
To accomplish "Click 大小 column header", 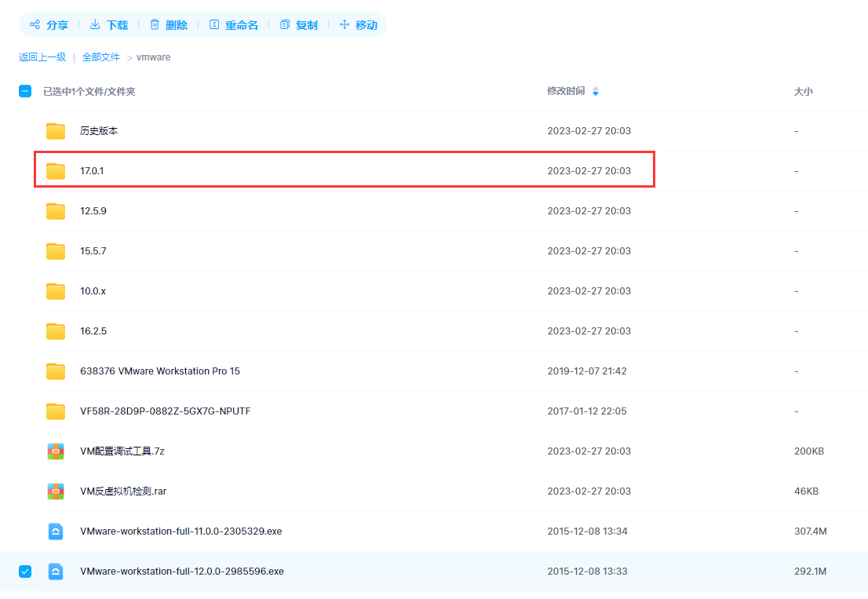I will pos(803,91).
